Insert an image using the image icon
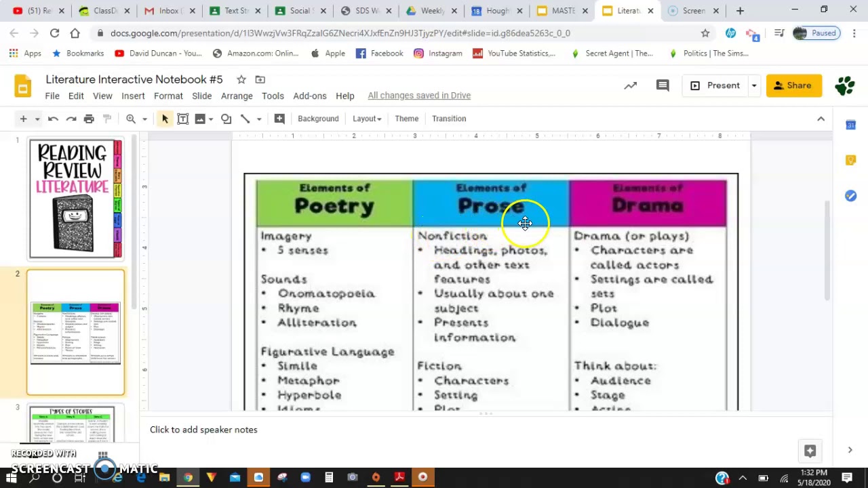Viewport: 868px width, 488px height. tap(200, 119)
